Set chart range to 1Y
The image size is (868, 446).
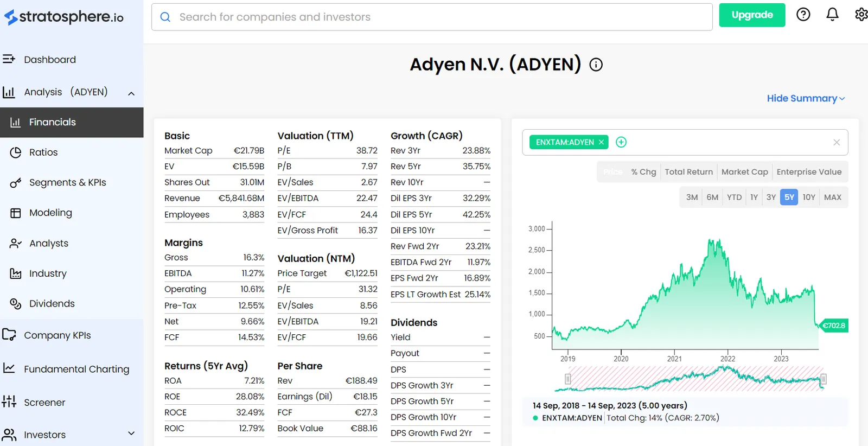[x=754, y=197]
